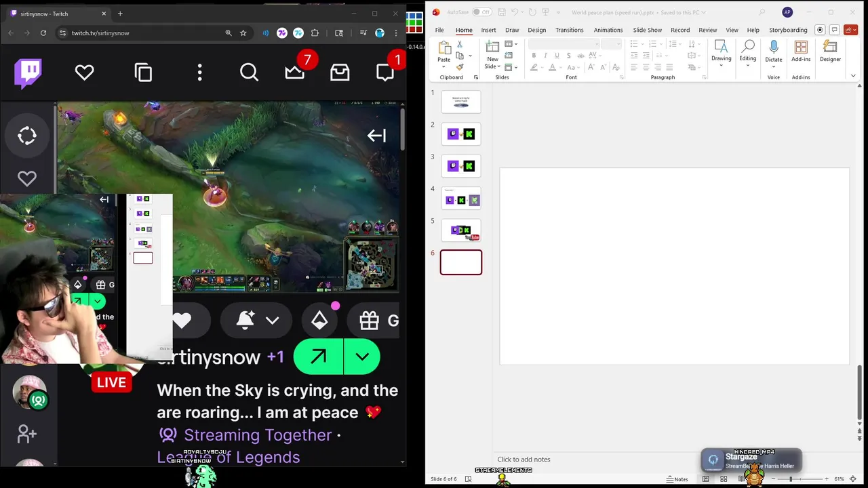Switch to the Slide Show ribbon tab

coord(647,30)
